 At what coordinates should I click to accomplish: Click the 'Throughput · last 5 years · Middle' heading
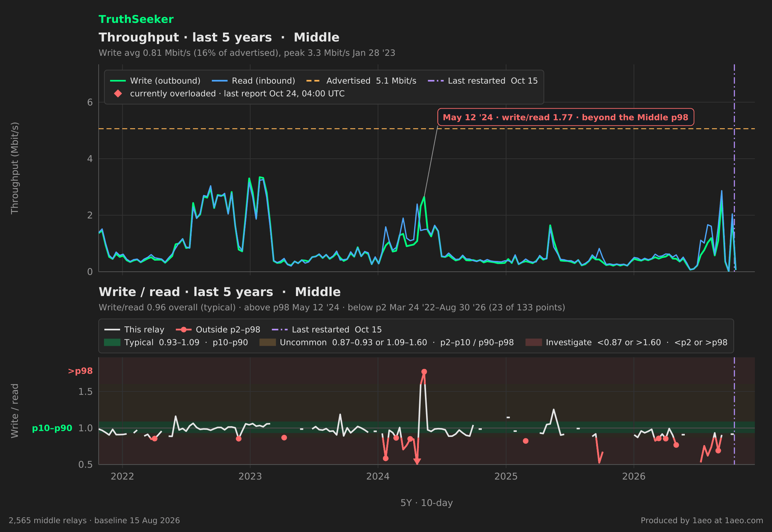pyautogui.click(x=219, y=38)
